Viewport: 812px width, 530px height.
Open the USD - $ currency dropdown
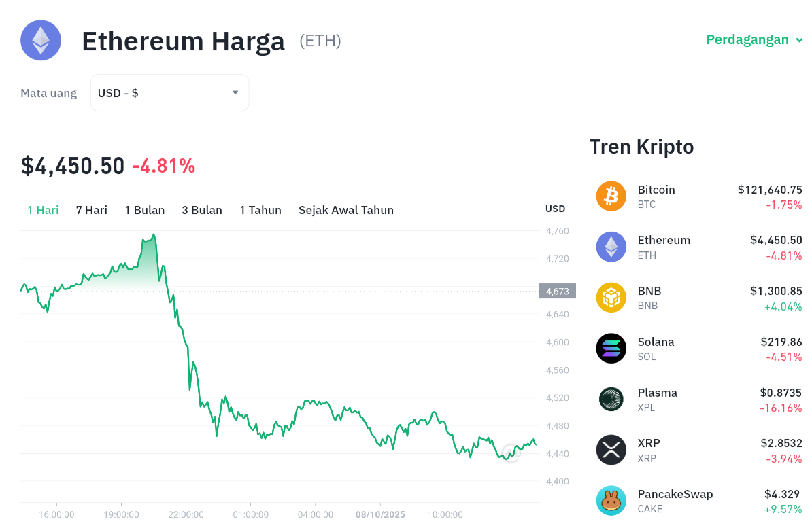pyautogui.click(x=169, y=93)
